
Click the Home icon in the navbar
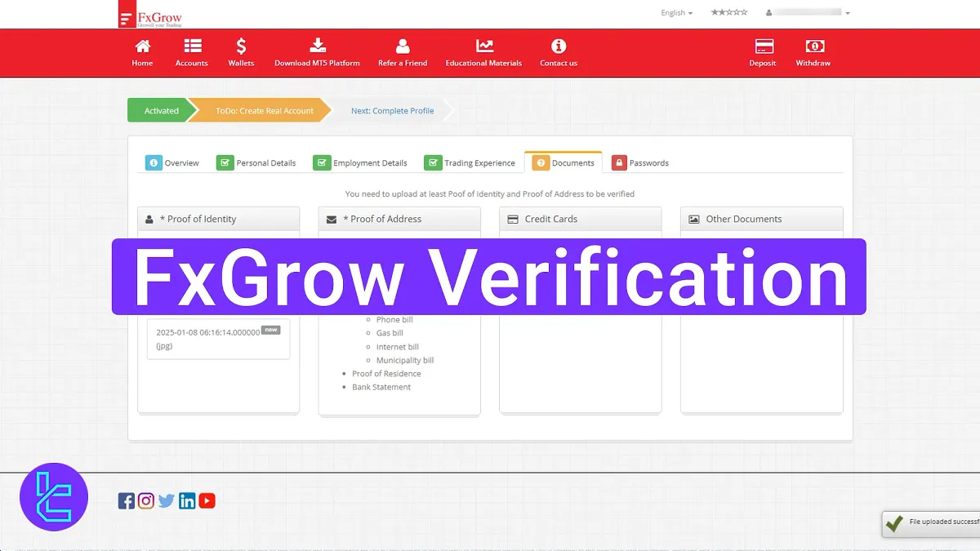point(142,47)
